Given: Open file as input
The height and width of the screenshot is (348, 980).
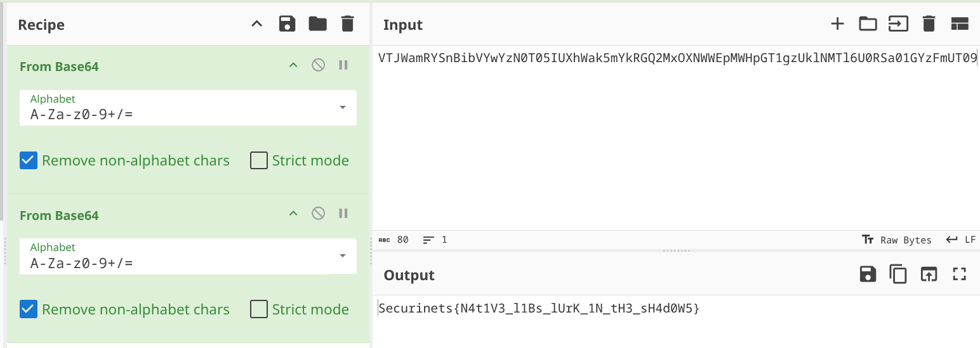Looking at the screenshot, I should point(898,24).
